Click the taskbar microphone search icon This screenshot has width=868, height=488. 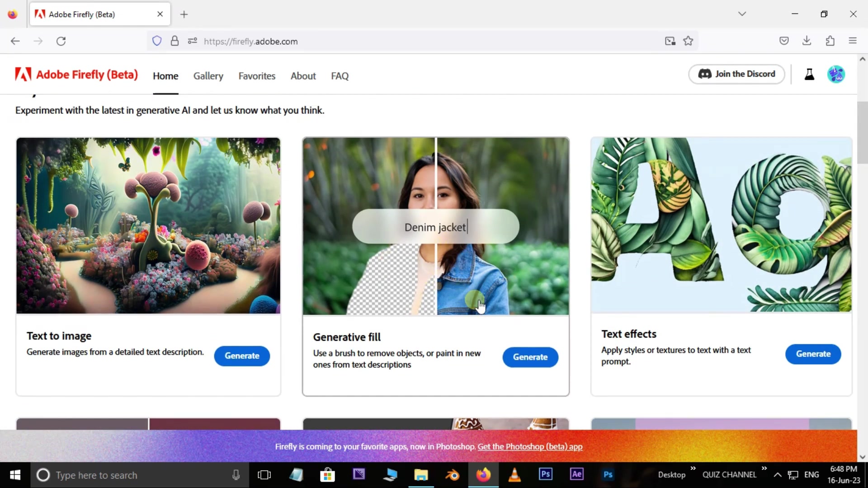[236, 475]
